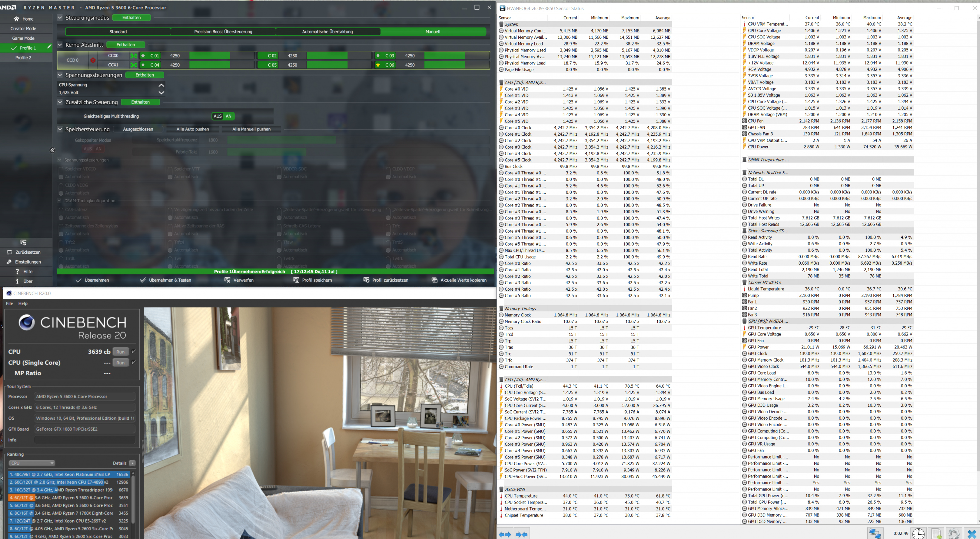
Task: Collapse the Kerne-Abschnitt section chevron
Action: click(x=60, y=45)
